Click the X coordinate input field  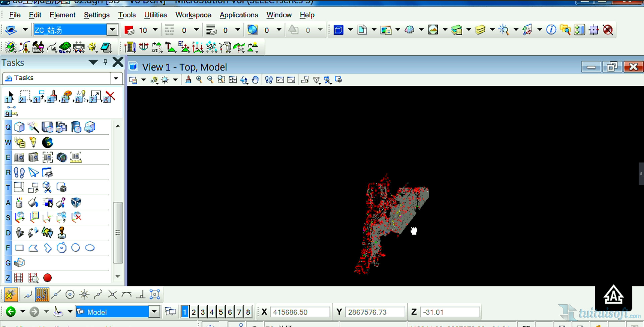(300, 312)
